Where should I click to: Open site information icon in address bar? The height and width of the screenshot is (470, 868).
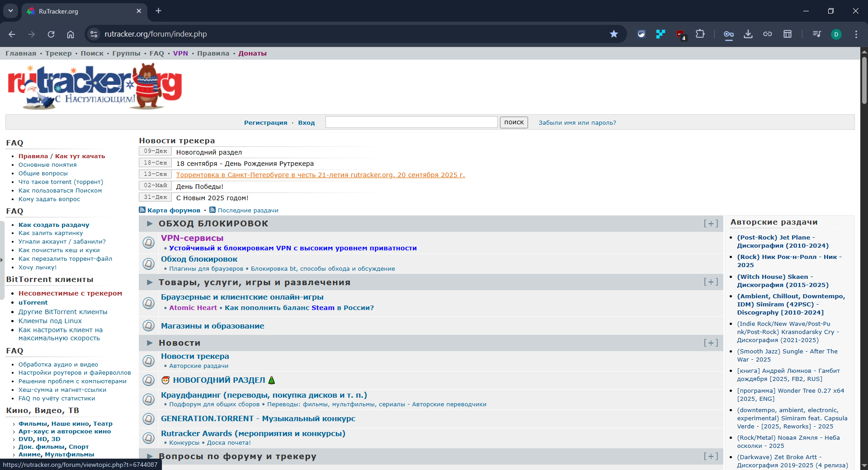tap(94, 34)
